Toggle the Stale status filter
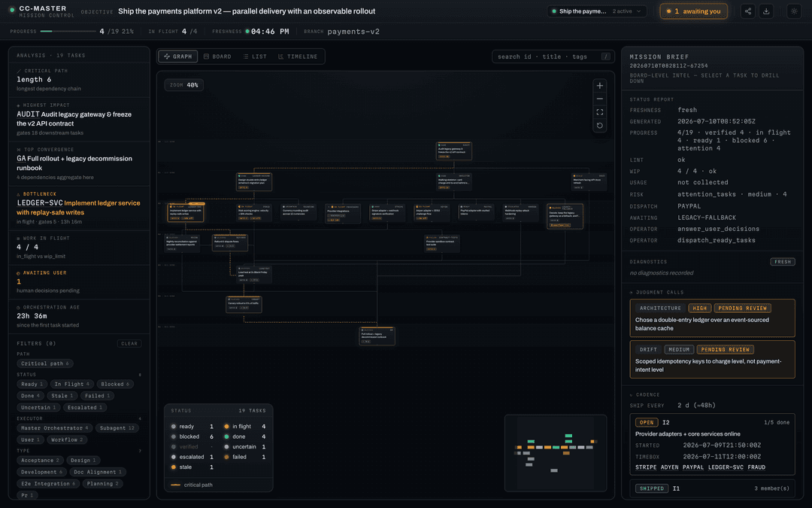This screenshot has width=812, height=508. click(x=62, y=396)
